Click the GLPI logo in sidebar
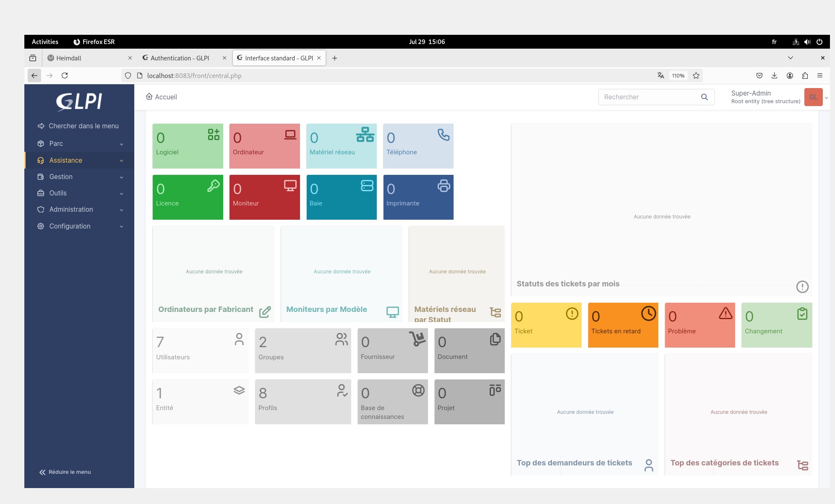The height and width of the screenshot is (504, 835). [x=79, y=101]
